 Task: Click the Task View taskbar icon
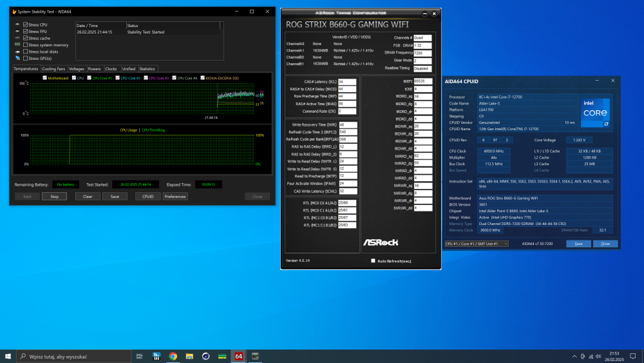pyautogui.click(x=140, y=356)
